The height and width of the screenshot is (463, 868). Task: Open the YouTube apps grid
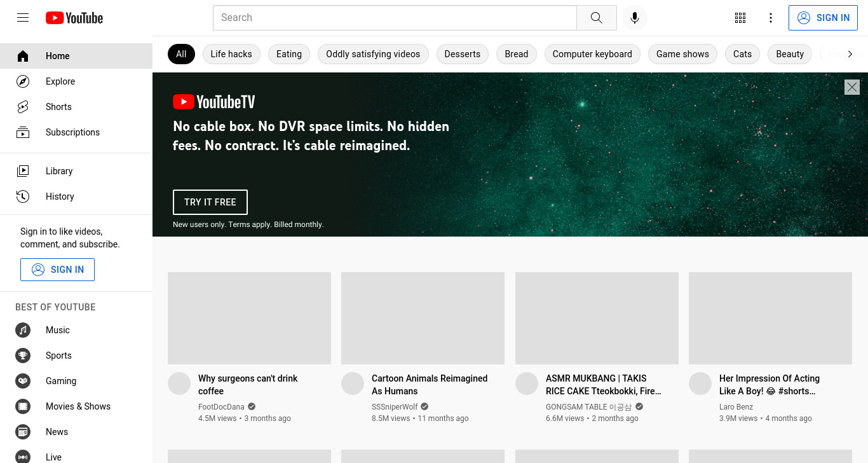pyautogui.click(x=740, y=18)
